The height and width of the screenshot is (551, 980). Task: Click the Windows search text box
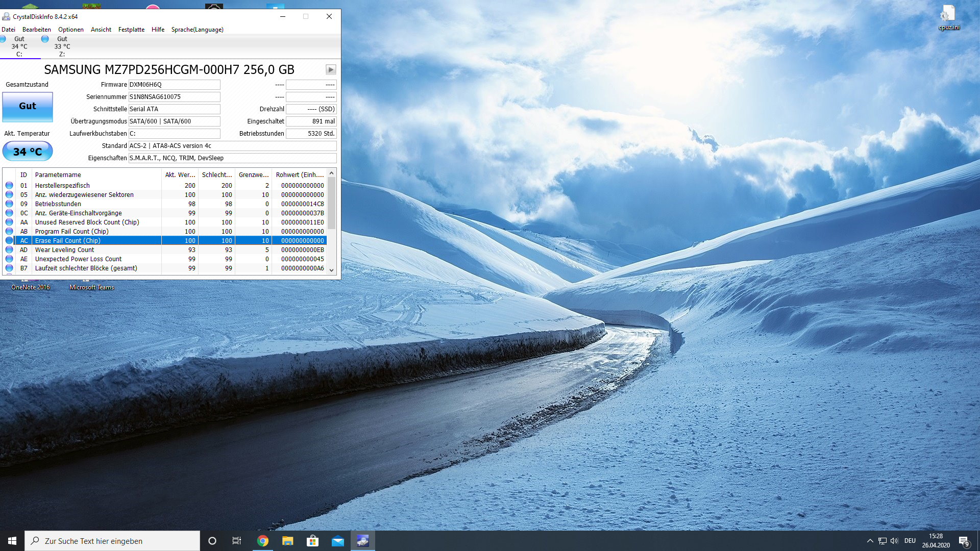[112, 541]
